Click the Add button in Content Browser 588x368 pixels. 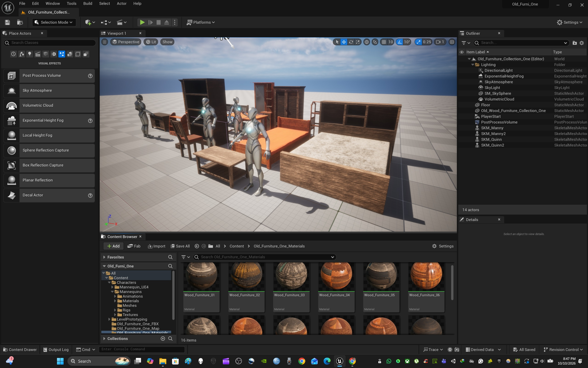pos(113,246)
